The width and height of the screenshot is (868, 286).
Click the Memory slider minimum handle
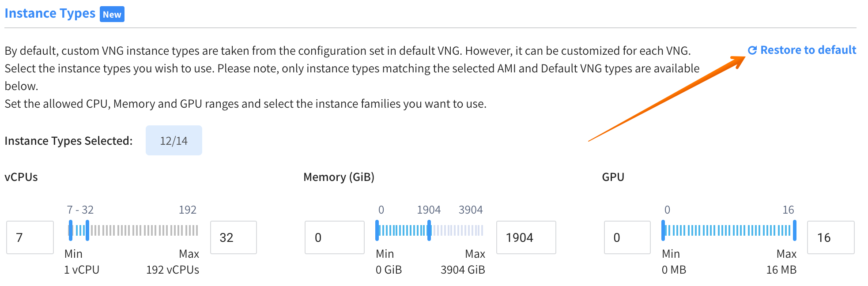coord(377,230)
